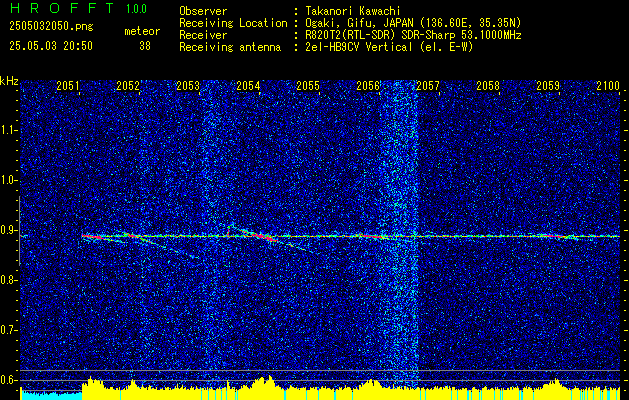
Task: Click the 2059 time marker
Action: [548, 85]
